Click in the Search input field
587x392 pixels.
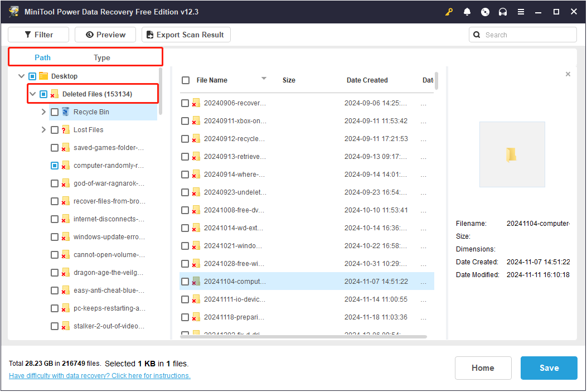point(527,35)
